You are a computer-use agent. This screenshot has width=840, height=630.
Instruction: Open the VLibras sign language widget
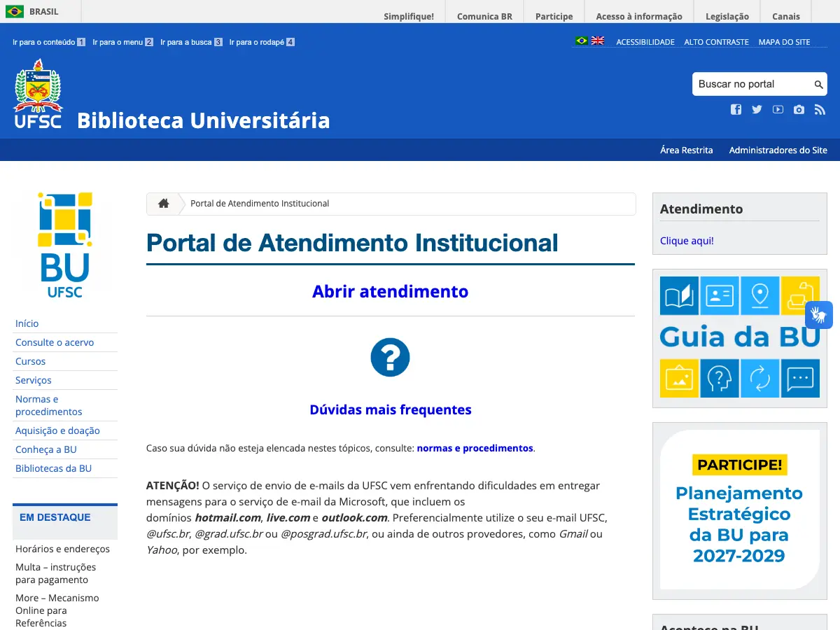point(819,315)
